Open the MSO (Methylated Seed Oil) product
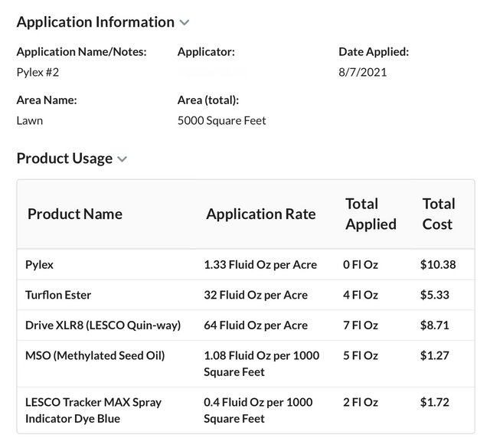The image size is (490, 448). click(95, 355)
